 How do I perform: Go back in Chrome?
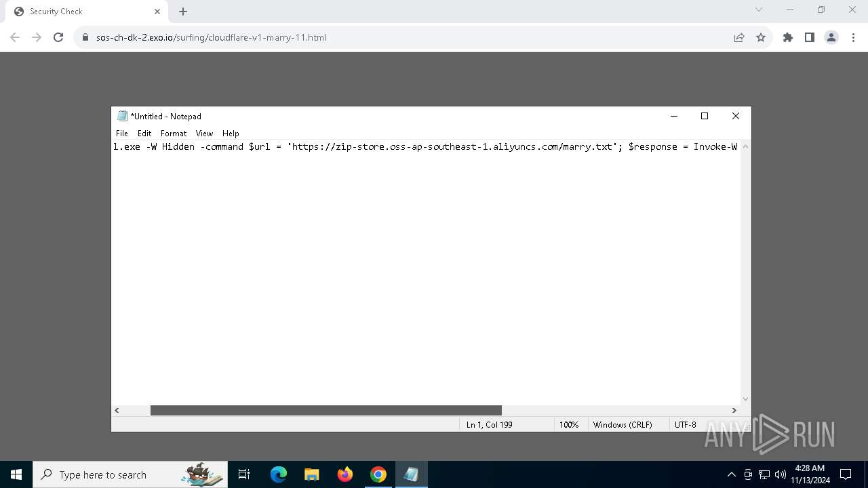pyautogui.click(x=15, y=37)
